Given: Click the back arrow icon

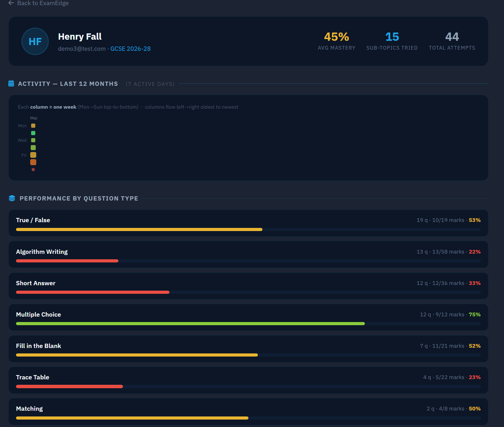Looking at the screenshot, I should [11, 3].
